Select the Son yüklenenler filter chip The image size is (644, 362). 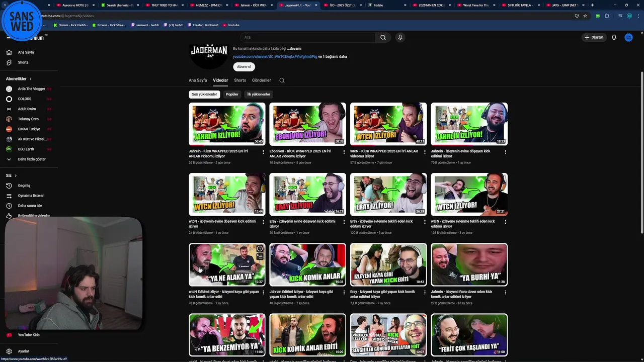204,95
